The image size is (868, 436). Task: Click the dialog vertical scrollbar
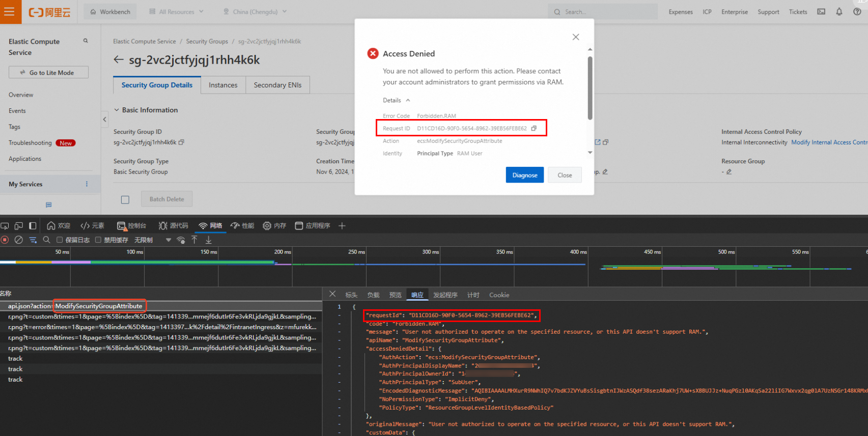click(x=590, y=88)
